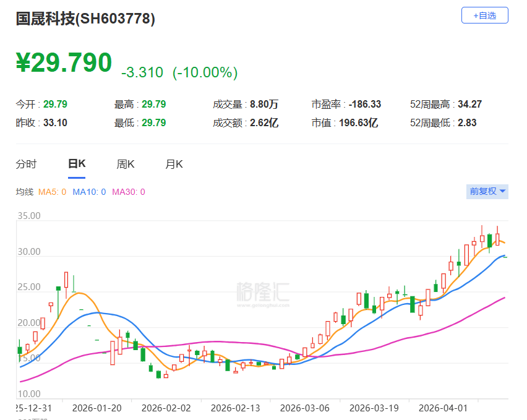Switch to the 月K monthly chart tab
The width and height of the screenshot is (527, 420).
172,164
